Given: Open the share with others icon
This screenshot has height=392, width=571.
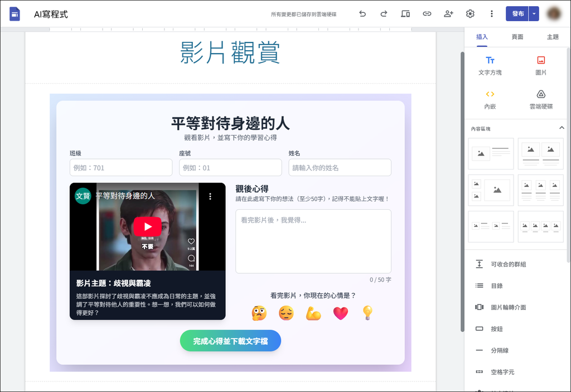Looking at the screenshot, I should click(x=448, y=14).
